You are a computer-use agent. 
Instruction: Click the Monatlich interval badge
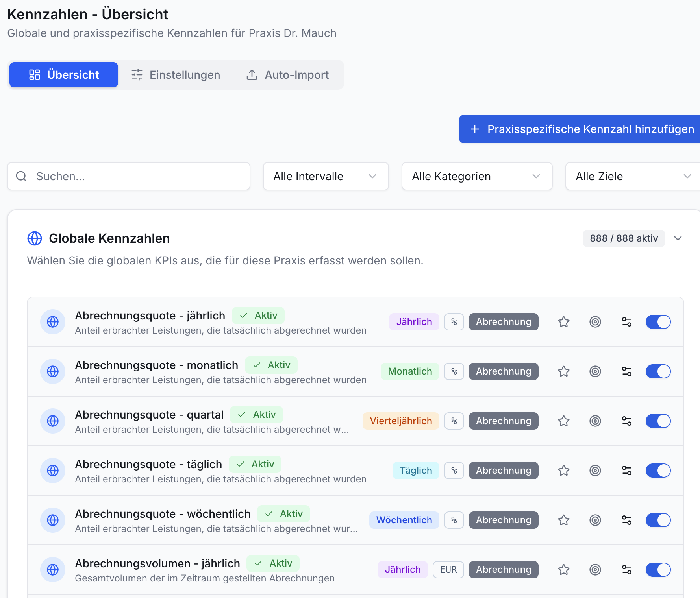click(410, 371)
